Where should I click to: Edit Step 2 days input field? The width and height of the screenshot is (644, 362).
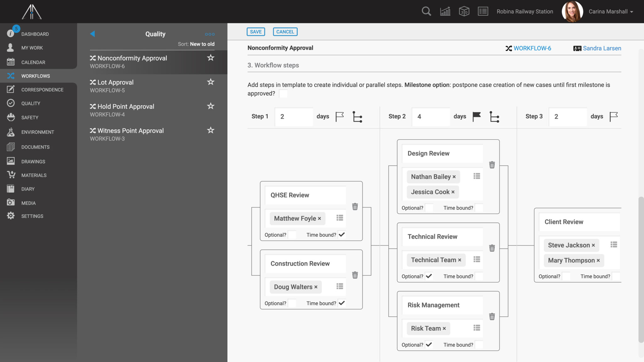431,117
